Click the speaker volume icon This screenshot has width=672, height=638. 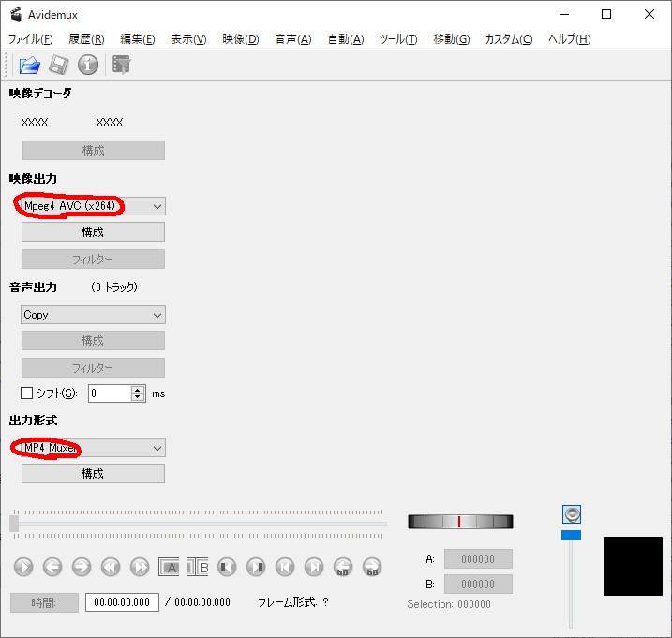tap(572, 514)
